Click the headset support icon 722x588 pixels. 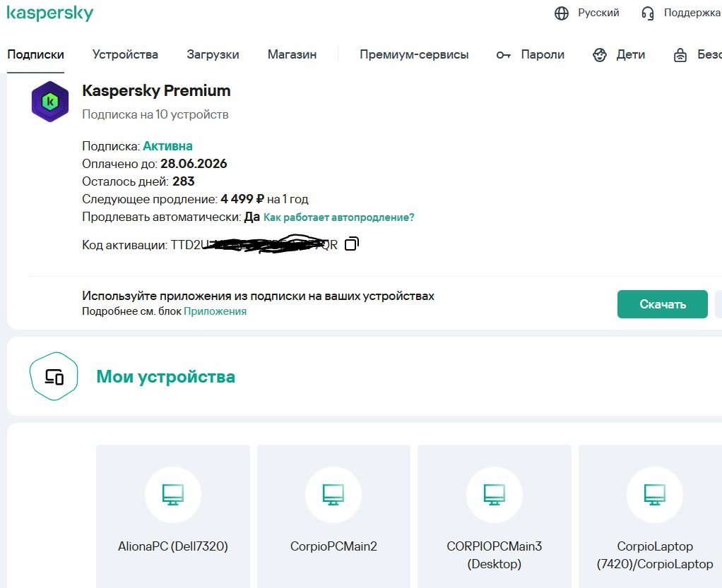[648, 13]
